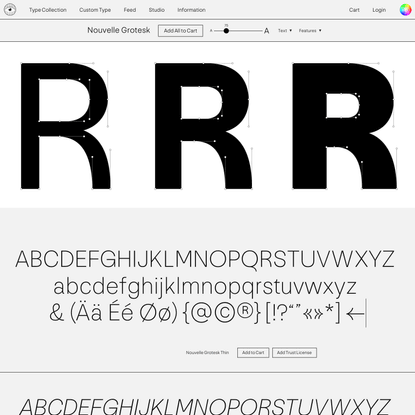Click the thin-weight R glyph
This screenshot has height=415, width=415.
click(65, 126)
